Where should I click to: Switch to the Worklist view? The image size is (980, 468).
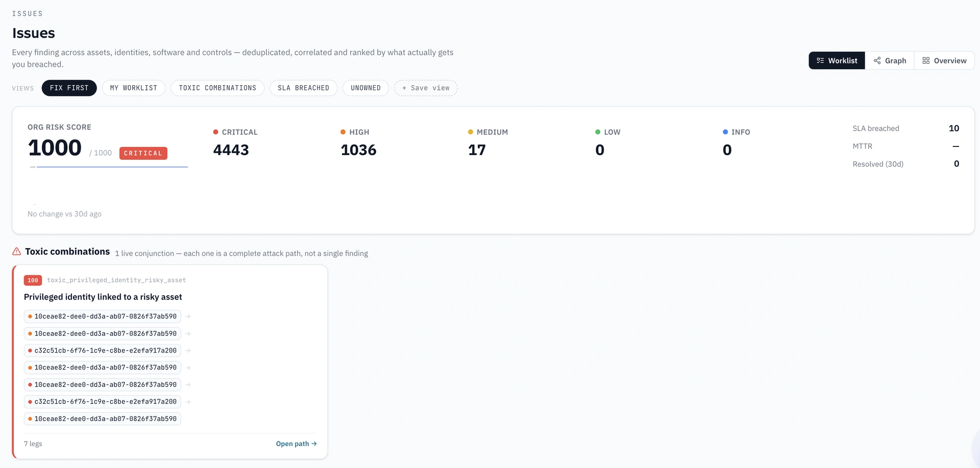point(837,61)
